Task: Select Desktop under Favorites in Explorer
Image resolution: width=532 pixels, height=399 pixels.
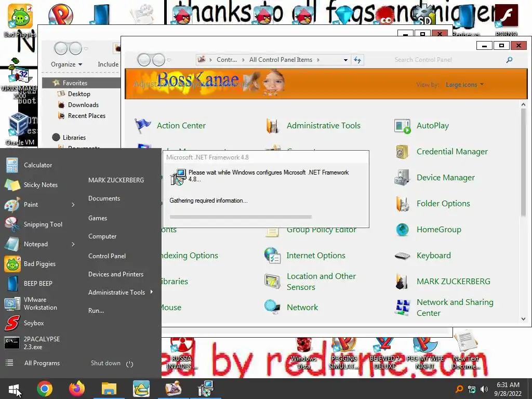Action: [x=79, y=94]
